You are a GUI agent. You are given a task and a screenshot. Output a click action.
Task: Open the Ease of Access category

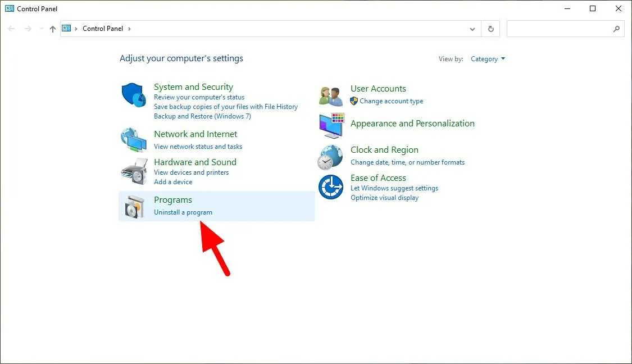point(378,178)
